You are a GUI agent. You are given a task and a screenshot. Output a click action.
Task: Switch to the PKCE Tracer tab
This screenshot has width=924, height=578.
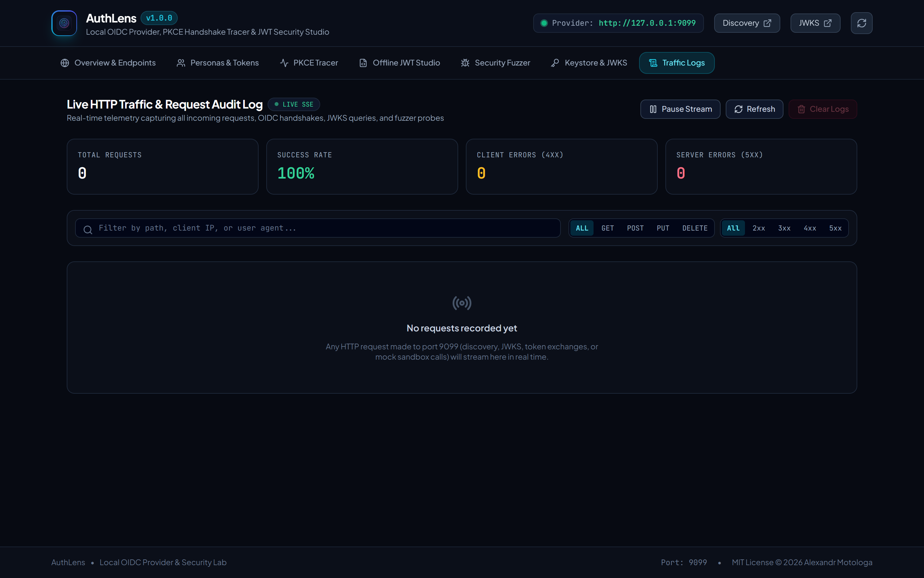pos(309,63)
